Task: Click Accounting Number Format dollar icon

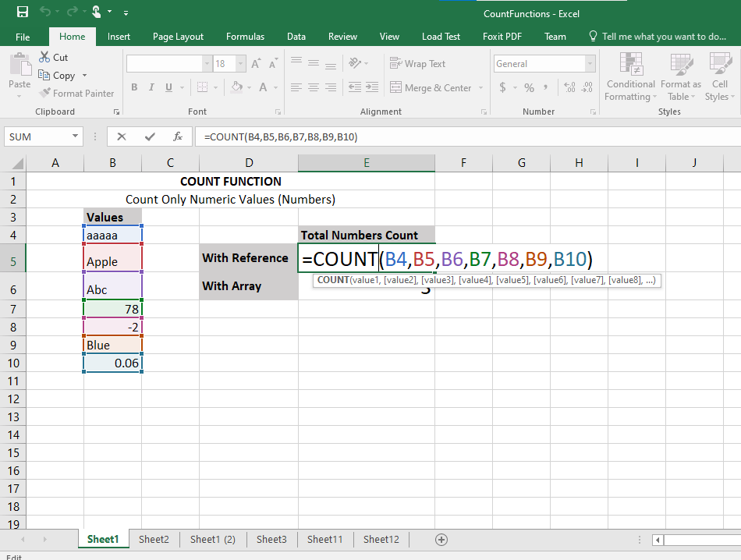Action: coord(502,87)
